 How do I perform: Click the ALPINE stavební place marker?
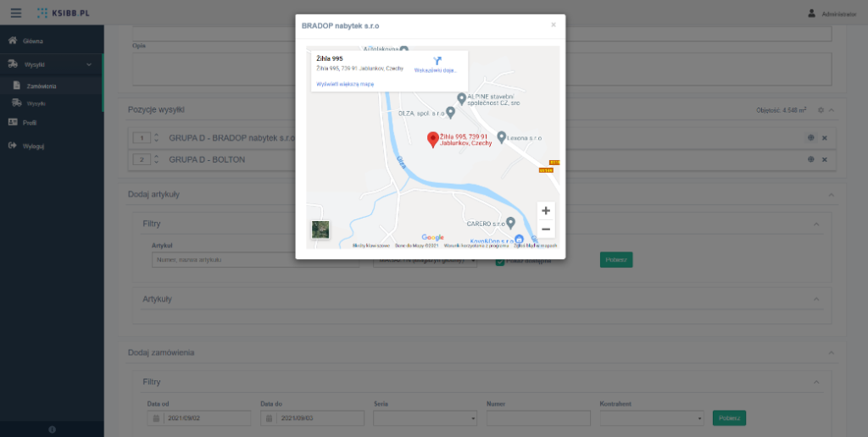(x=461, y=98)
